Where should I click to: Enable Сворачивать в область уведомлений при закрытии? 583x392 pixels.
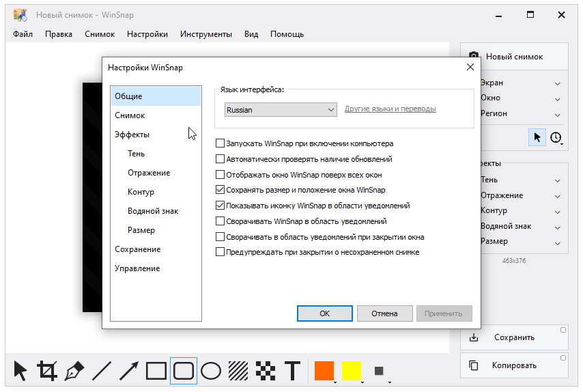click(220, 236)
